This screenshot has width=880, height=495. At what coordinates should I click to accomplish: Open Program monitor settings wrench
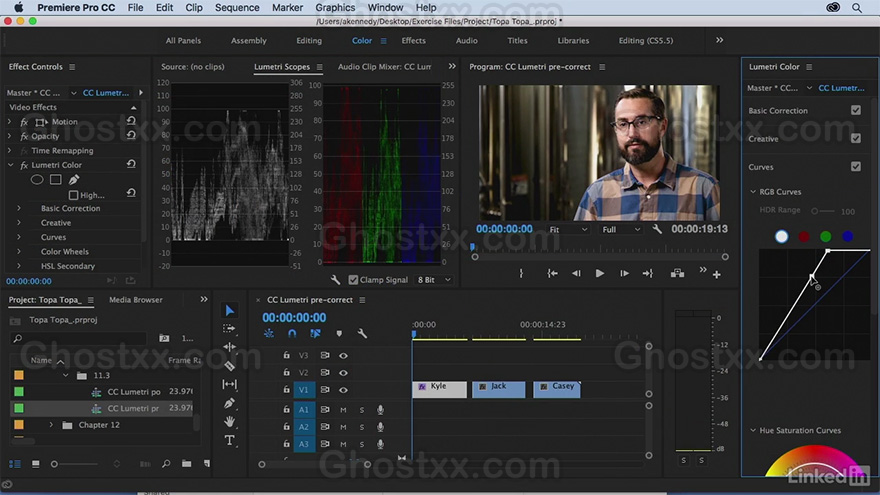tap(657, 229)
